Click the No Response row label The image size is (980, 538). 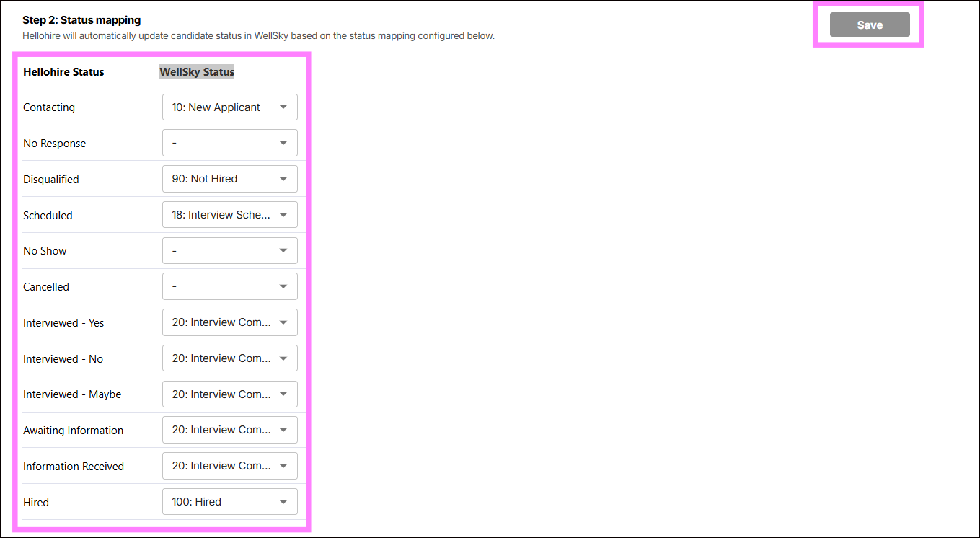(55, 144)
